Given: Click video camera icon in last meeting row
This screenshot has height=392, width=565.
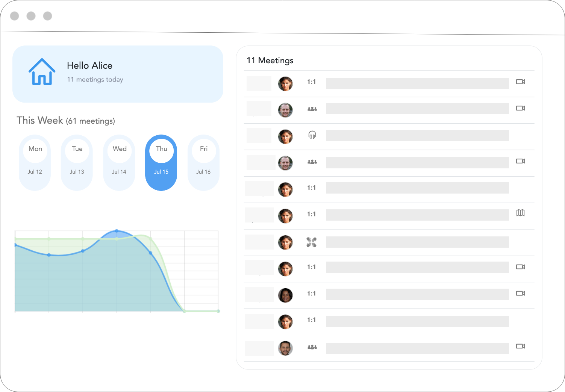Looking at the screenshot, I should tap(521, 346).
